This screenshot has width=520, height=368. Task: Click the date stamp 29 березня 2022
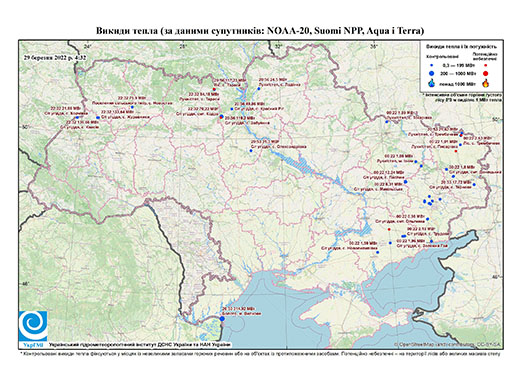click(55, 57)
